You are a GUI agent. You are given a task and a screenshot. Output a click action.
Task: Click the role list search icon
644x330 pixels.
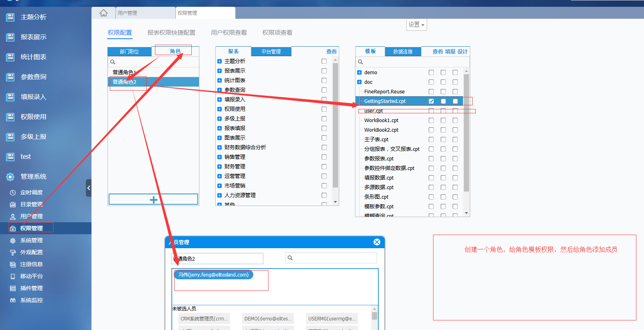pos(113,62)
